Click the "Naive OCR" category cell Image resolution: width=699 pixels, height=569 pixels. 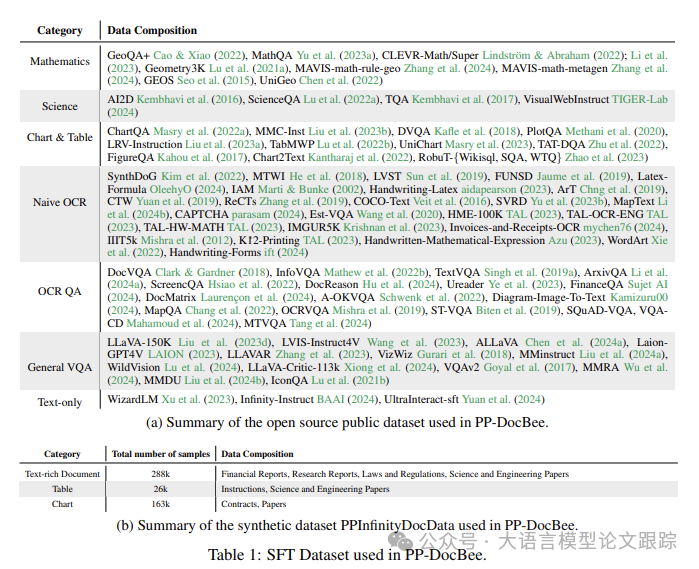click(60, 202)
